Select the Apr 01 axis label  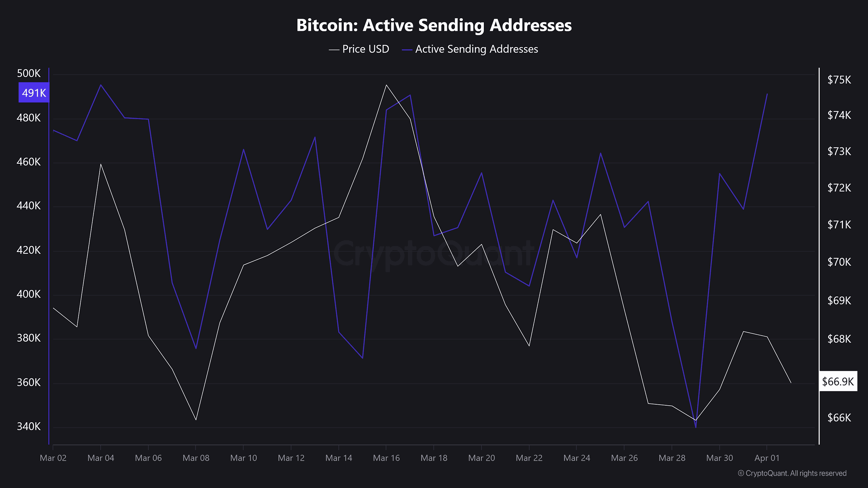tap(767, 458)
